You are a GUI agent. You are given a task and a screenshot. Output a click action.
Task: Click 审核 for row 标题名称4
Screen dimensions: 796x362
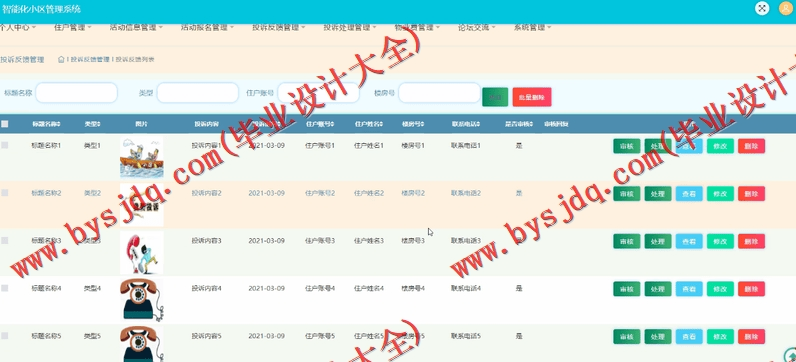626,289
